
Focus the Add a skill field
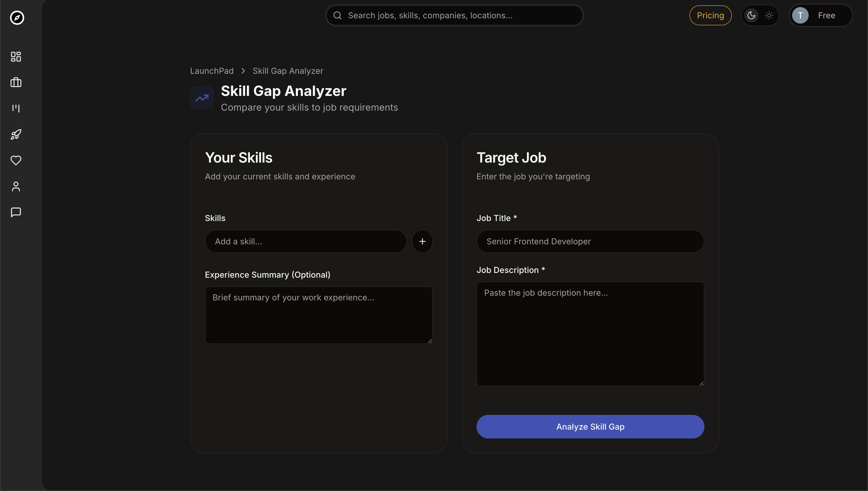click(306, 241)
